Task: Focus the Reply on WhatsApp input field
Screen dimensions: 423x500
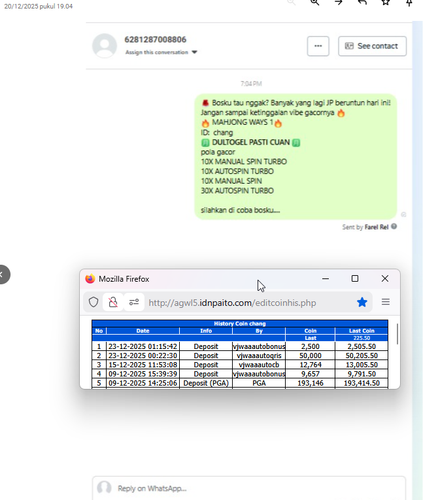Action: point(249,488)
